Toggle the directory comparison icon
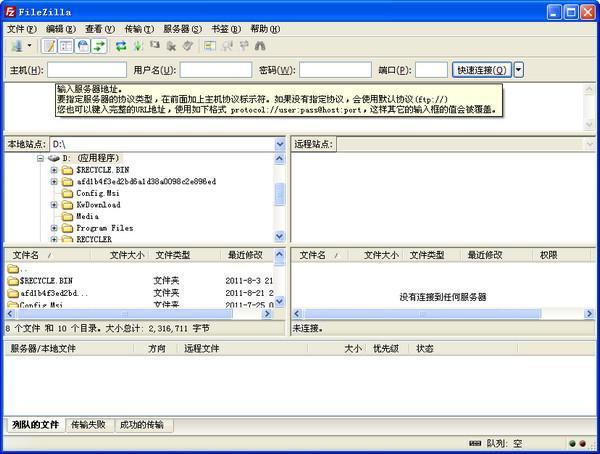 click(228, 46)
